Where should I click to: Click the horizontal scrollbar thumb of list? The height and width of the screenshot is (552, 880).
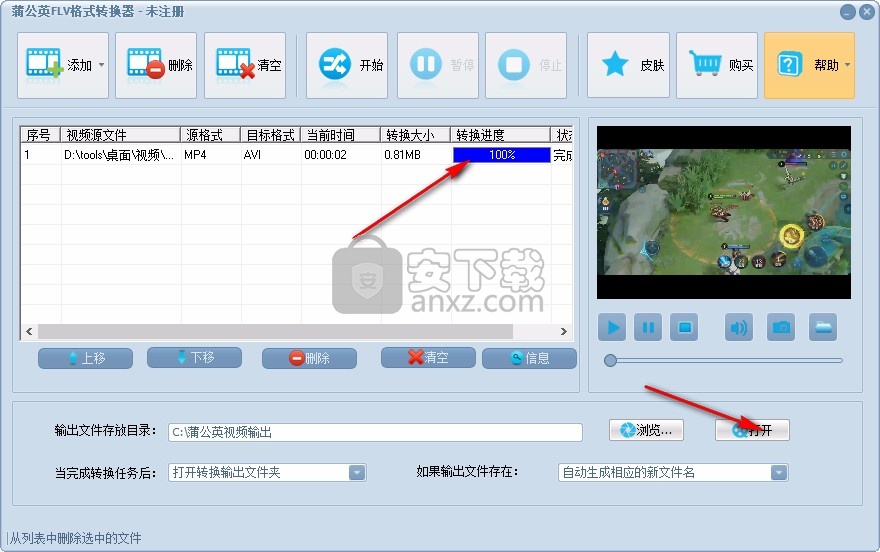point(275,332)
